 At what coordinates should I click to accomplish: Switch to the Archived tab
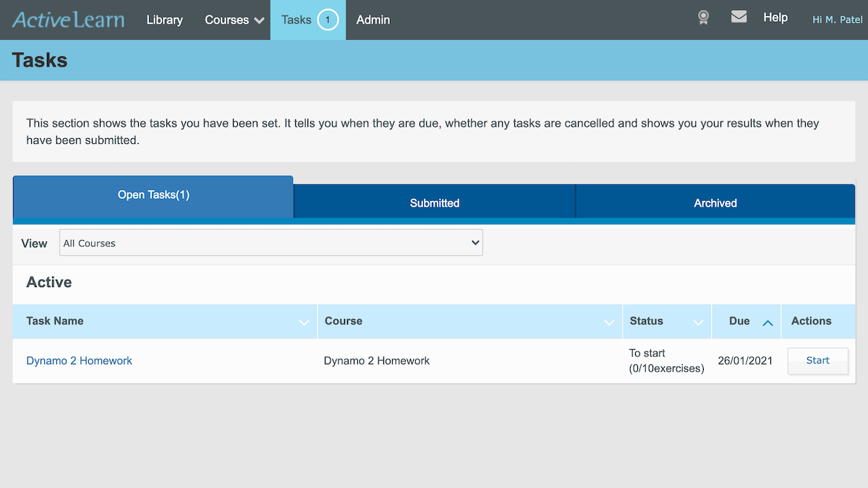point(715,202)
